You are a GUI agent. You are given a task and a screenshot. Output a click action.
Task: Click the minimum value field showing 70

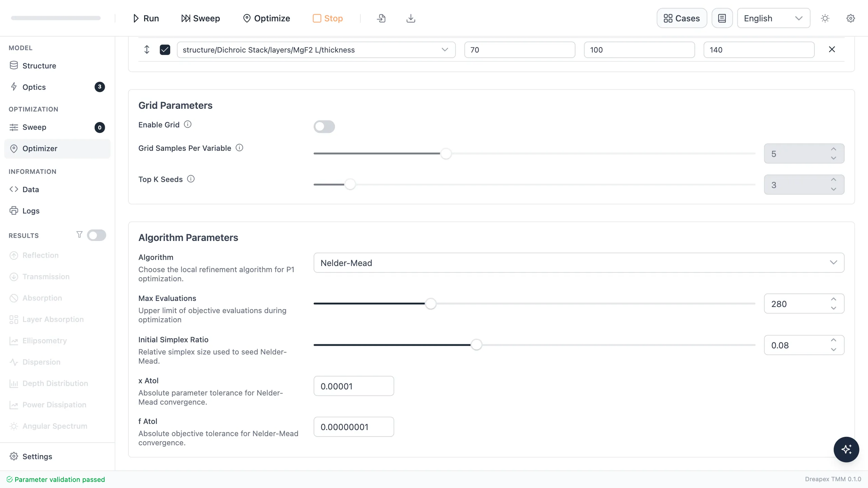pyautogui.click(x=519, y=50)
